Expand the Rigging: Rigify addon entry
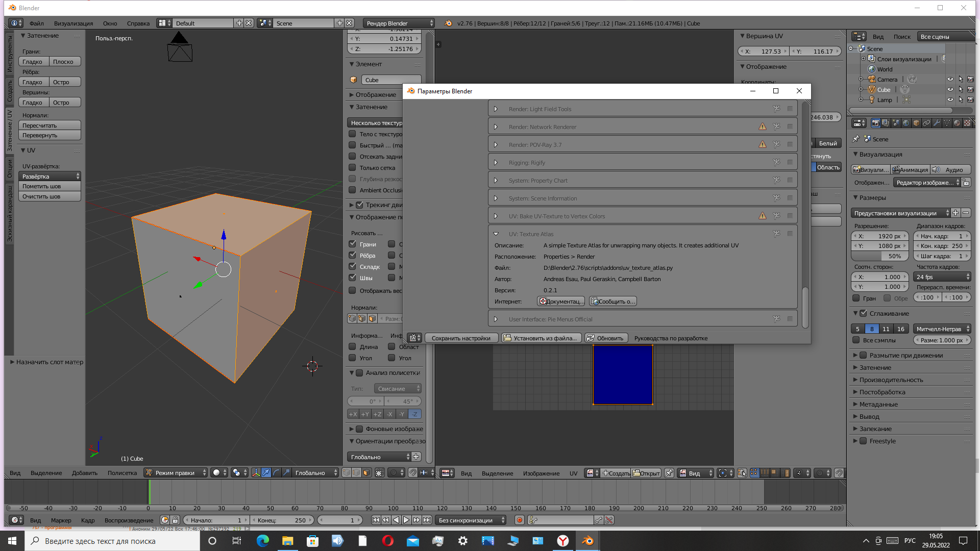The image size is (980, 551). [496, 163]
